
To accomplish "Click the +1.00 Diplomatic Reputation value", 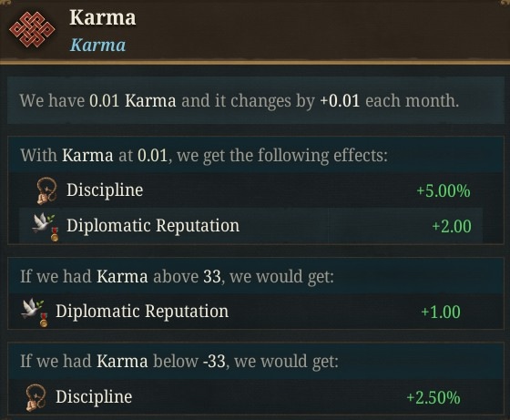I will click(441, 312).
